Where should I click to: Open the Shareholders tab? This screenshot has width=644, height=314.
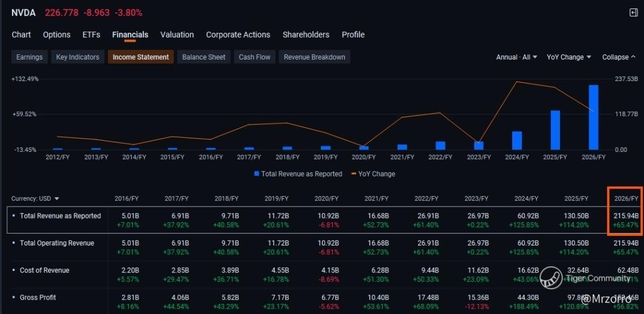tap(306, 35)
